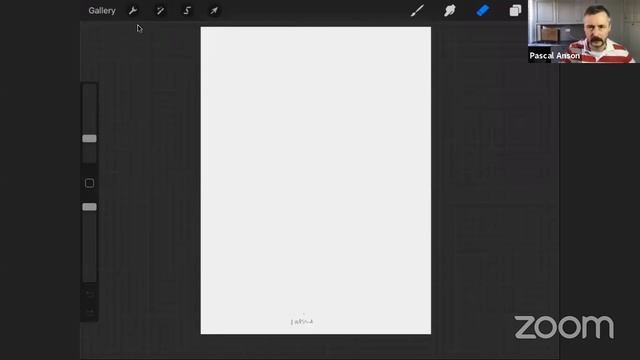Open the Layers panel
Screen dimensions: 640x360
(515, 11)
